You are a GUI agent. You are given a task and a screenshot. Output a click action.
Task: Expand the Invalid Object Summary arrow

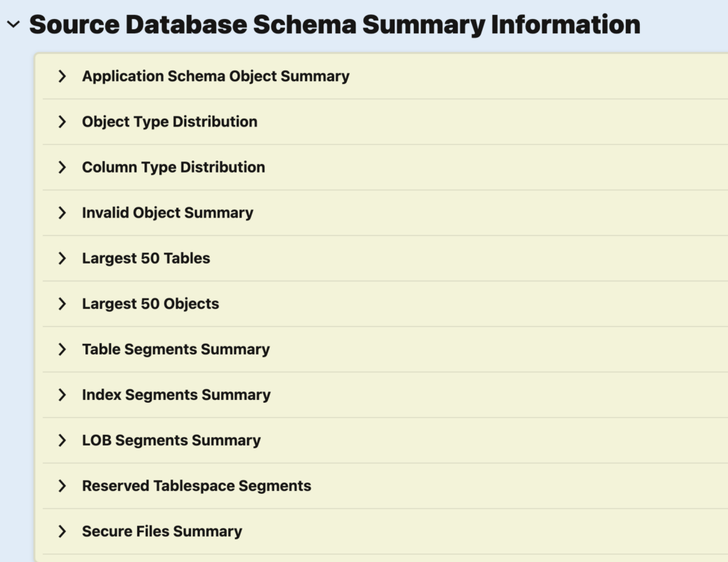pyautogui.click(x=63, y=212)
